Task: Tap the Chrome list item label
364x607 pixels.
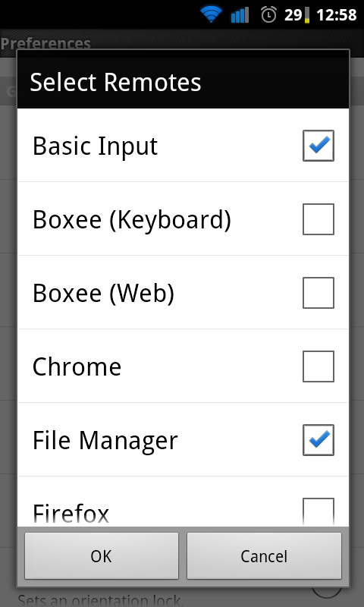Action: pyautogui.click(x=77, y=366)
